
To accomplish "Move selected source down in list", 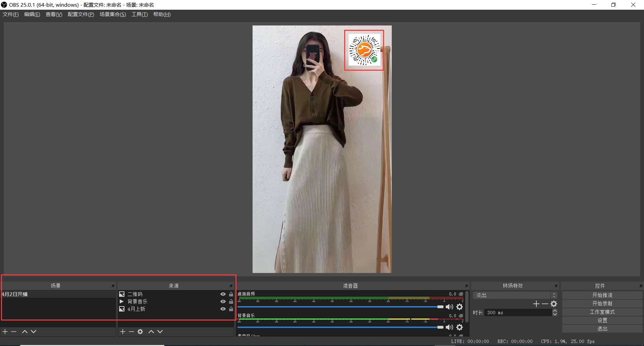I will click(x=160, y=332).
